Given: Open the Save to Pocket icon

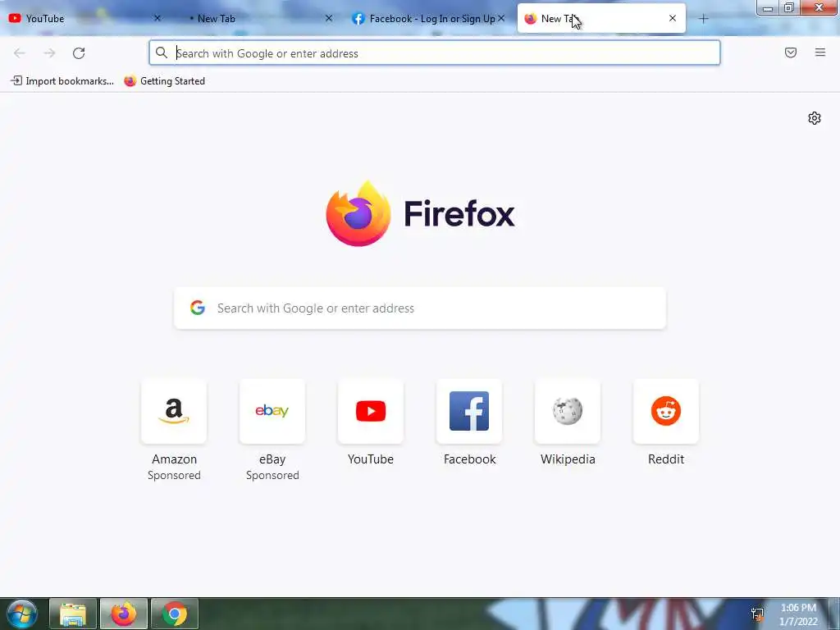Looking at the screenshot, I should coord(791,52).
